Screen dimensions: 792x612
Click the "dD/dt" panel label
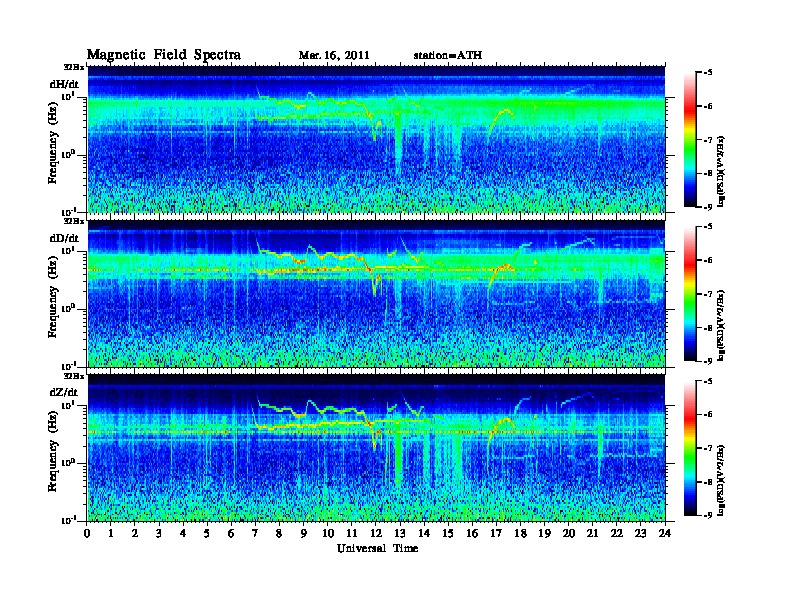64,238
